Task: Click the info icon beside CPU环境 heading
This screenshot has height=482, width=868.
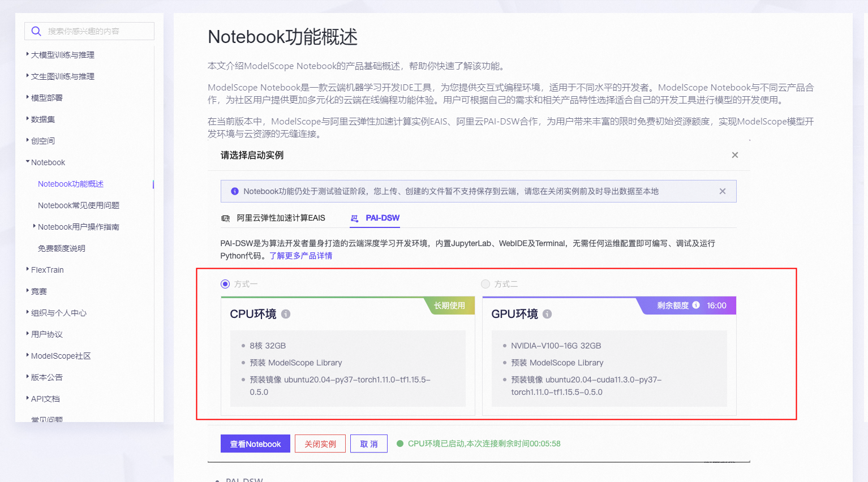Action: click(286, 313)
